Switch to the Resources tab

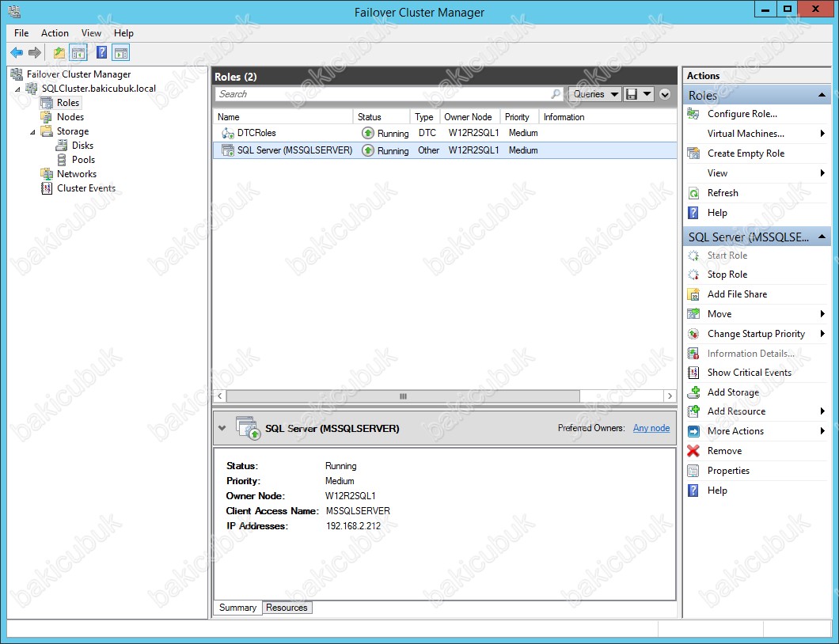287,608
